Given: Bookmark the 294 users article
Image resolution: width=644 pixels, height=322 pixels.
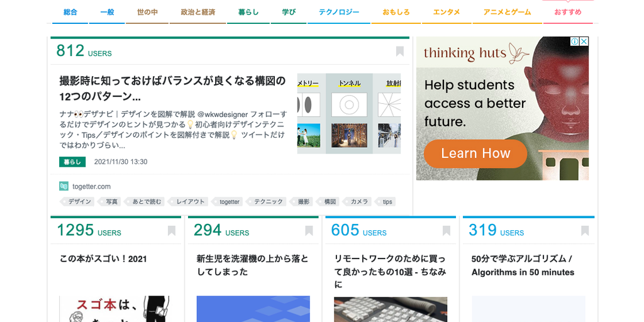Looking at the screenshot, I should coord(309,231).
